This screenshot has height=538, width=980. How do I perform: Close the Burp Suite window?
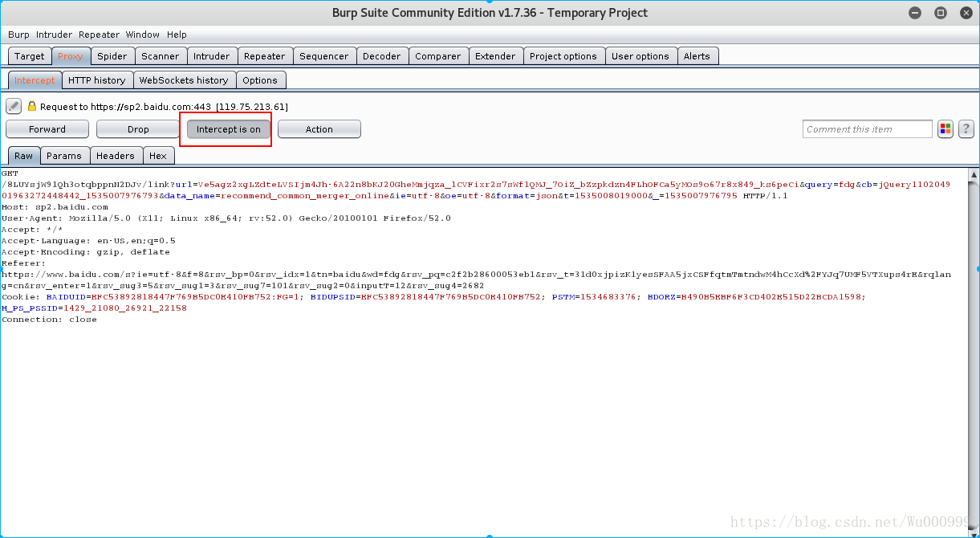click(965, 13)
